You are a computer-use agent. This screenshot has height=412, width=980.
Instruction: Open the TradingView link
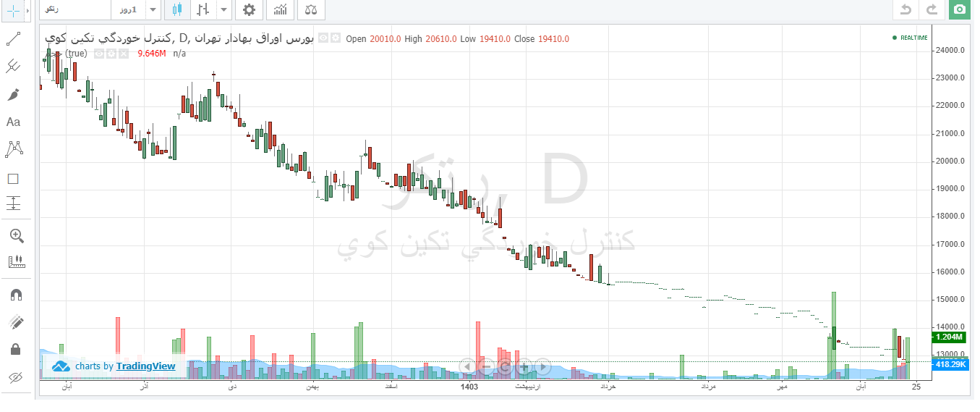click(145, 366)
